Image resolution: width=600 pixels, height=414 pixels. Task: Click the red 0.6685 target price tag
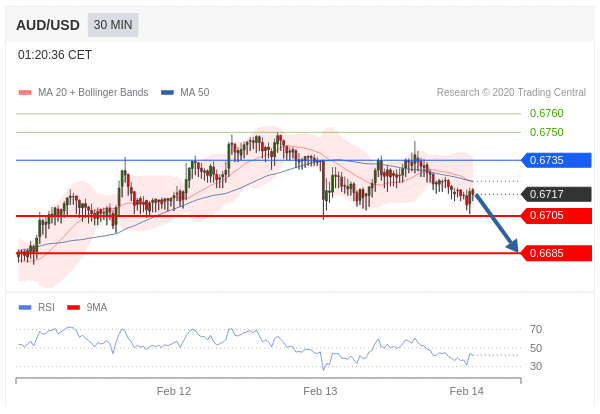coord(556,253)
